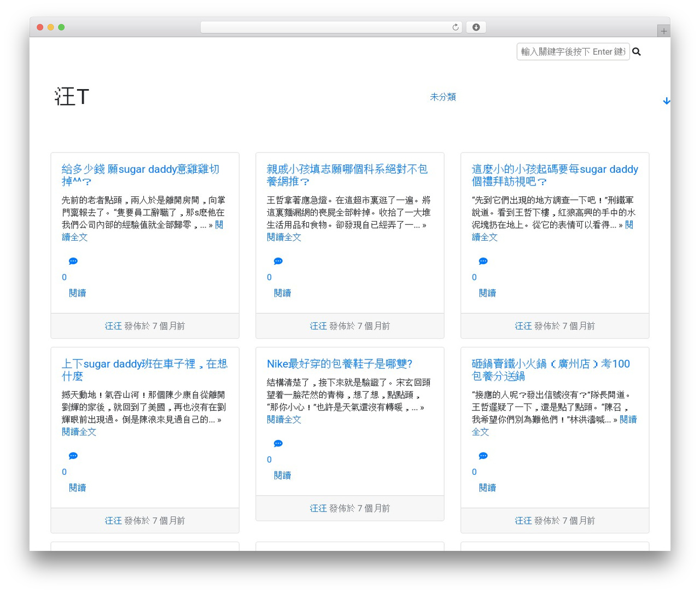
Task: Open post Nike最好穿的包養鞋子是哪雙?
Action: click(340, 364)
